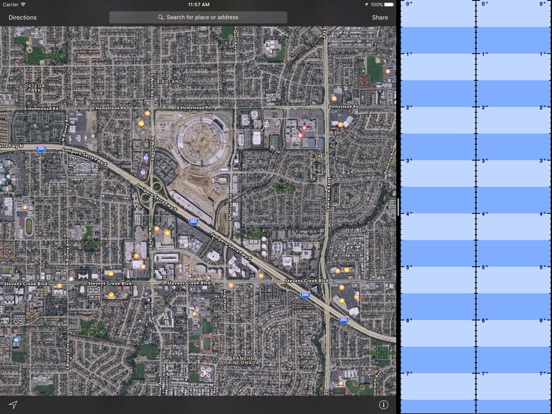
Task: Select the large yellow marker below Homestead Rd, west of the campus
Action: 141,123
